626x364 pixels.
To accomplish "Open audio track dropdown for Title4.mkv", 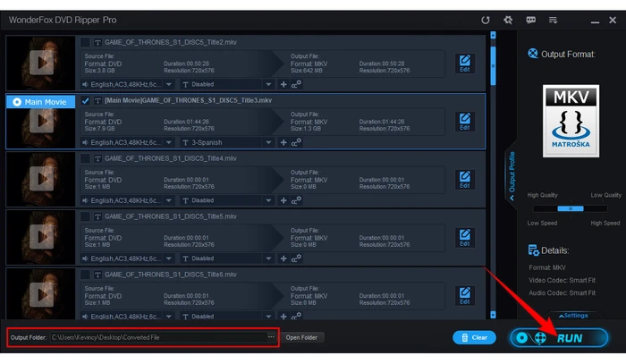I will (x=169, y=200).
